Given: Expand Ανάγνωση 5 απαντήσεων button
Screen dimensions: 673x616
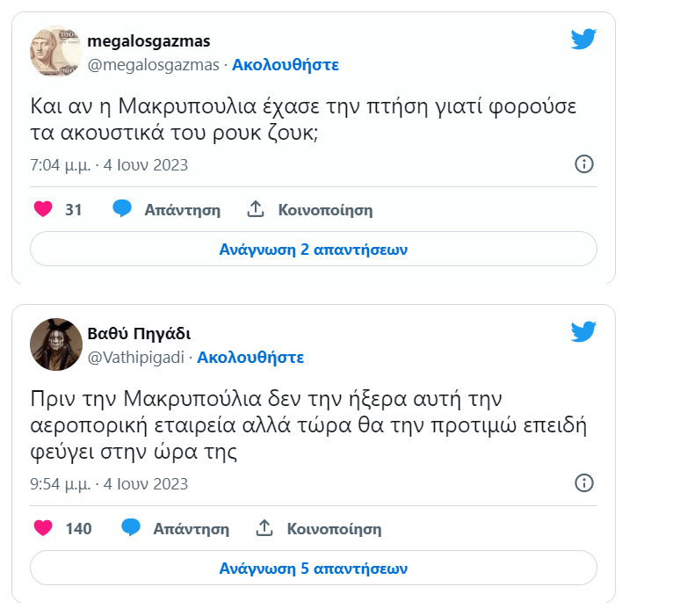Looking at the screenshot, I should pos(314,568).
